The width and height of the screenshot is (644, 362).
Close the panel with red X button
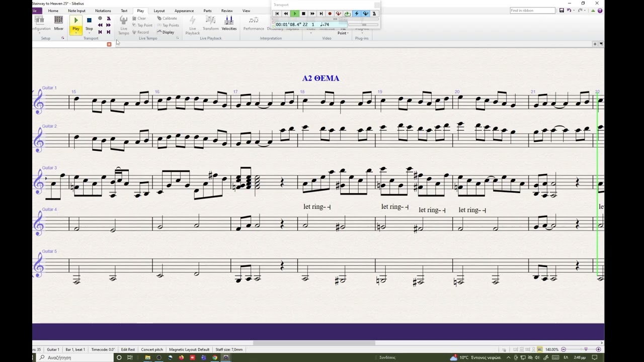coord(109,44)
